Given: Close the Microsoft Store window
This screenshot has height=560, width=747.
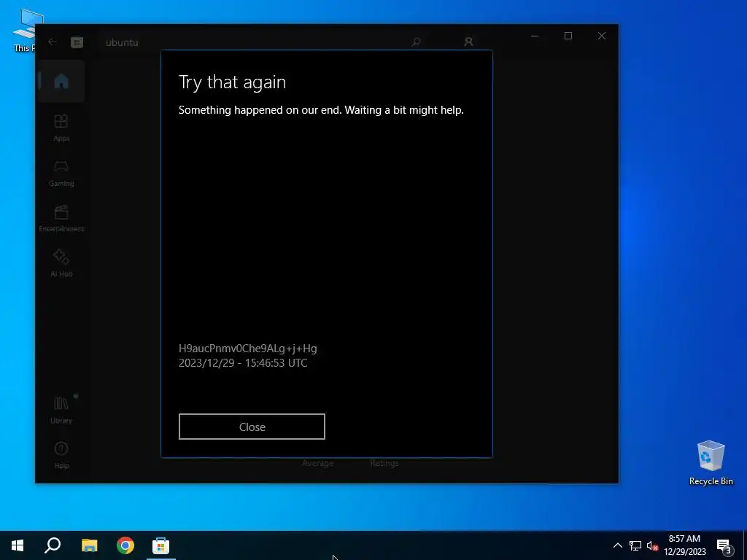Looking at the screenshot, I should (x=602, y=36).
